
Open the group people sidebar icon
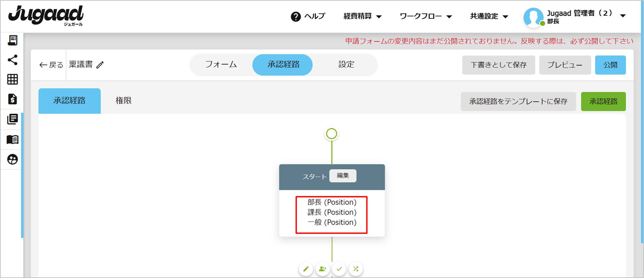coord(13,159)
